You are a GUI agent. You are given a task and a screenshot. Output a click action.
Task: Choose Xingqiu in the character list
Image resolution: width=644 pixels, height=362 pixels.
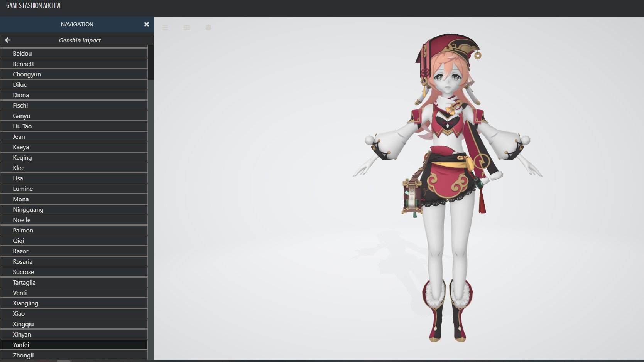[74, 324]
